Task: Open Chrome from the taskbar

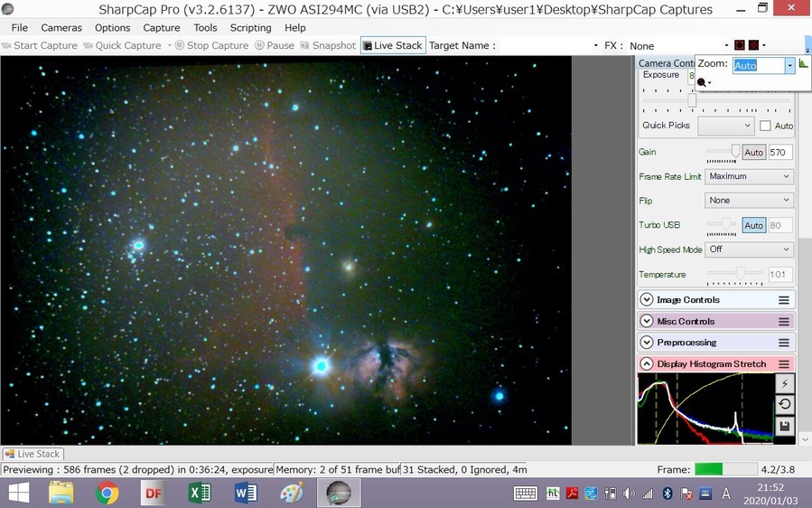Action: click(x=107, y=493)
